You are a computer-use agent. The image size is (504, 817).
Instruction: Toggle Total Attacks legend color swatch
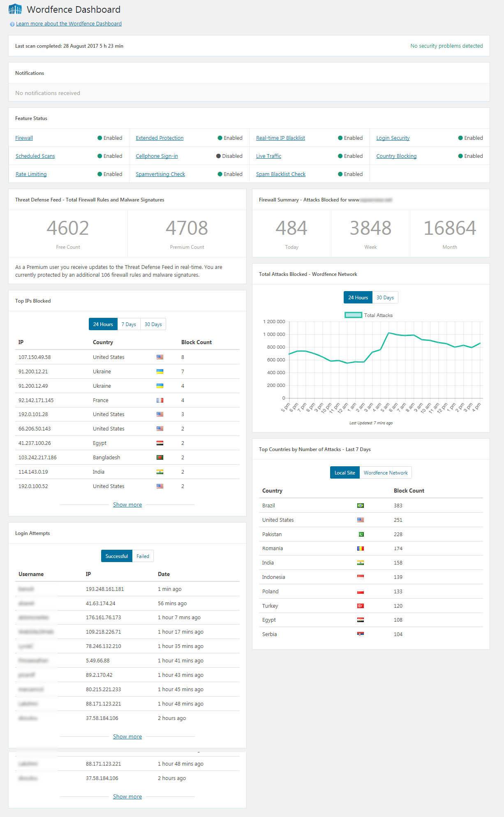point(353,315)
